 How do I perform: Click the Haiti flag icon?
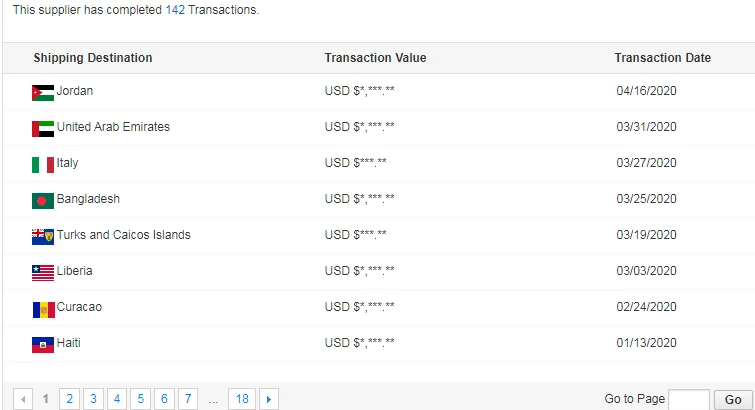(x=43, y=345)
